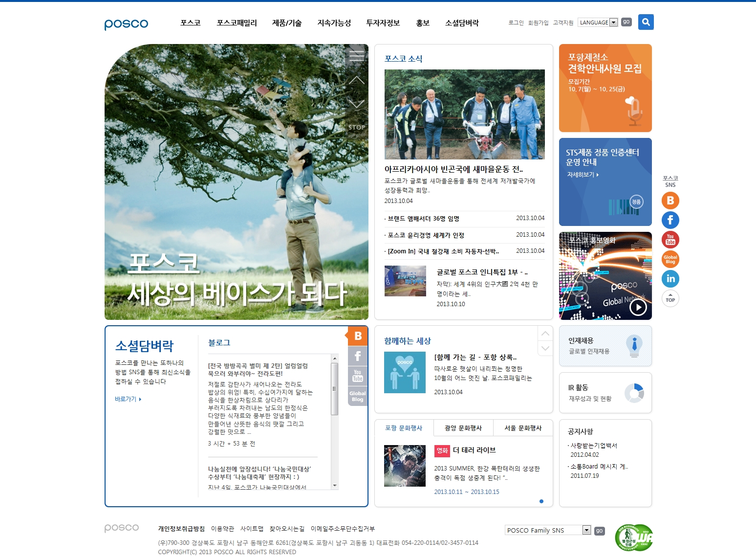Click the 글로벌 포스코 인니특집 1부 thumbnail

click(x=405, y=281)
